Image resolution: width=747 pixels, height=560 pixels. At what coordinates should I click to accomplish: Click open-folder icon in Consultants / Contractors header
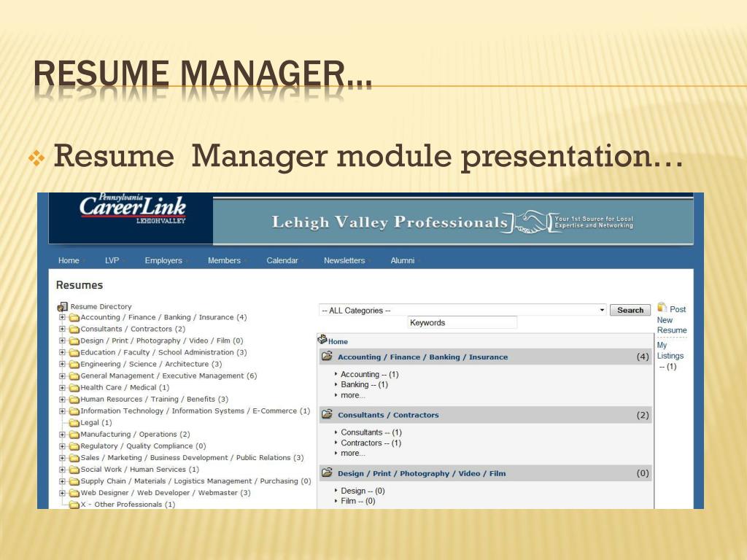tap(327, 414)
